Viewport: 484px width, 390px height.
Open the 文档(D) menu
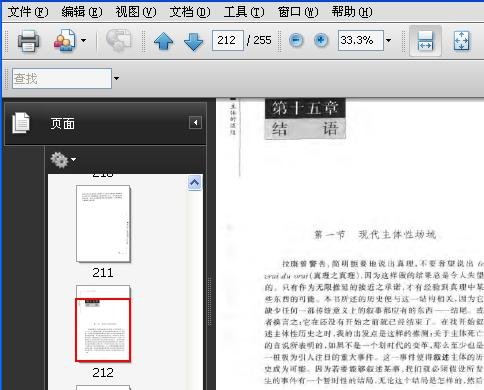(x=190, y=12)
